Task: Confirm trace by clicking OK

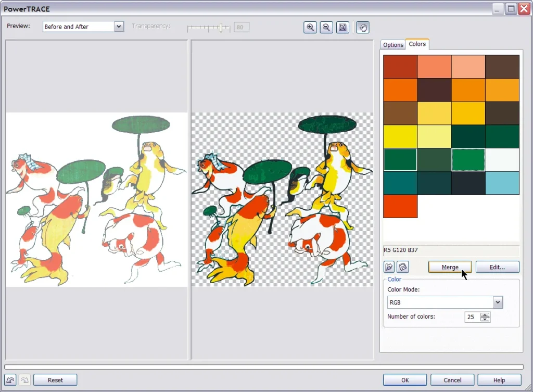Action: (x=404, y=380)
